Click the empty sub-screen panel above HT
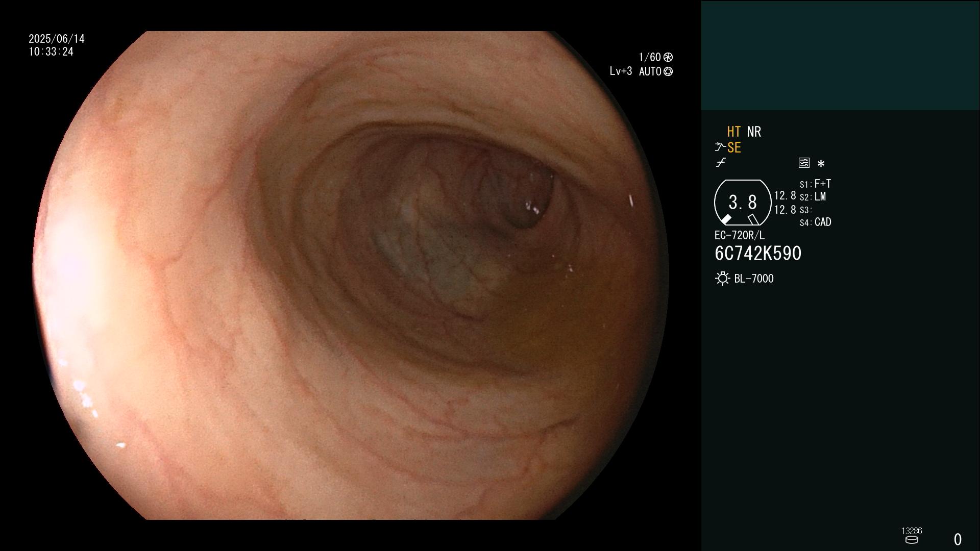The image size is (980, 551). click(x=841, y=56)
